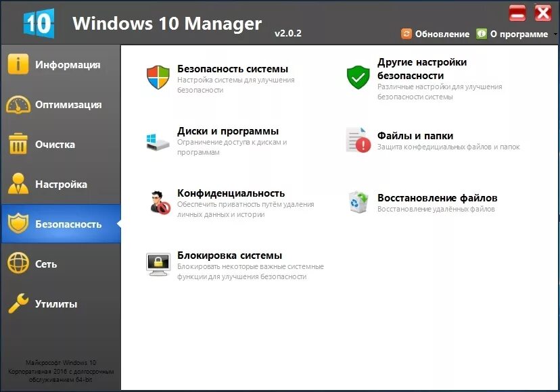Click the Windows 10 Manager logo icon
This screenshot has width=560, height=392.
click(39, 23)
